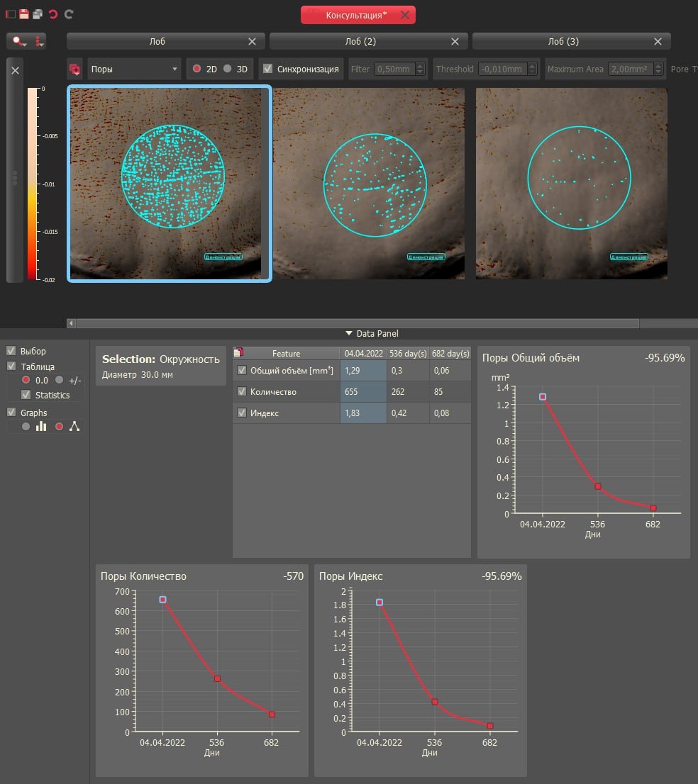Image resolution: width=698 pixels, height=784 pixels.
Task: Click the print icon in top toolbar
Action: coord(38,14)
